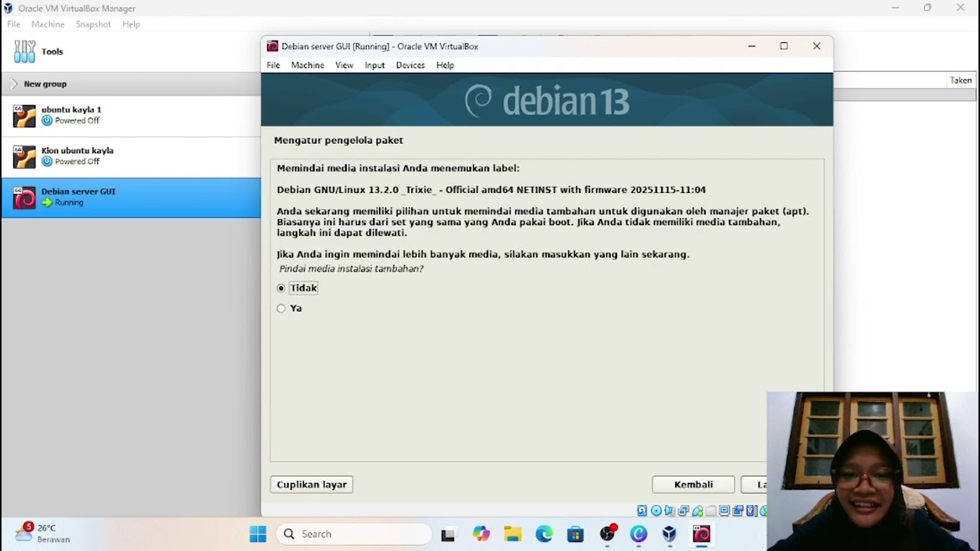Click the Mengatur pengelola paket heading
This screenshot has width=980, height=551.
[x=338, y=140]
